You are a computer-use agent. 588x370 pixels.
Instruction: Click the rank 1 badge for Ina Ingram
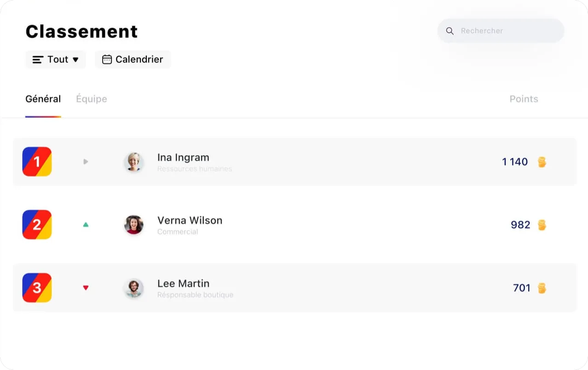coord(37,162)
